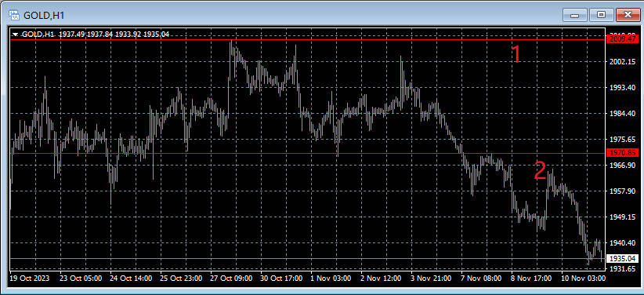Minimize the GOLD,H1 chart window
The width and height of the screenshot is (644, 295).
(x=574, y=15)
